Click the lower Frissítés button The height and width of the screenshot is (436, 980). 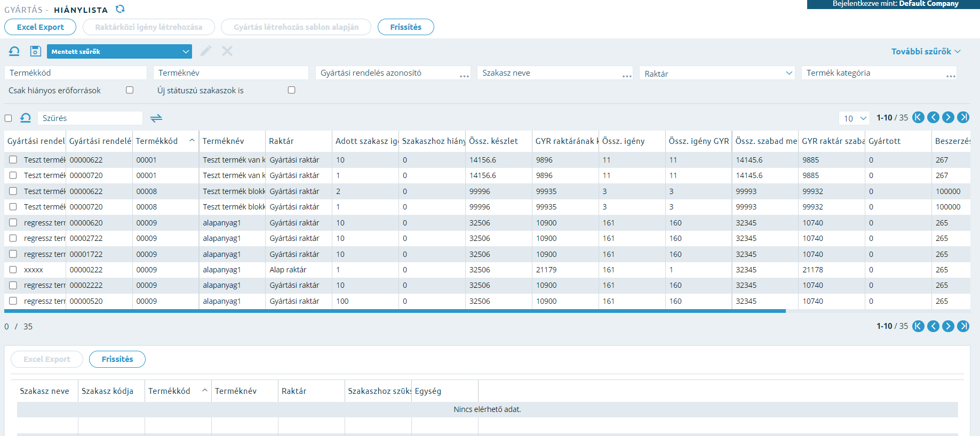[117, 359]
